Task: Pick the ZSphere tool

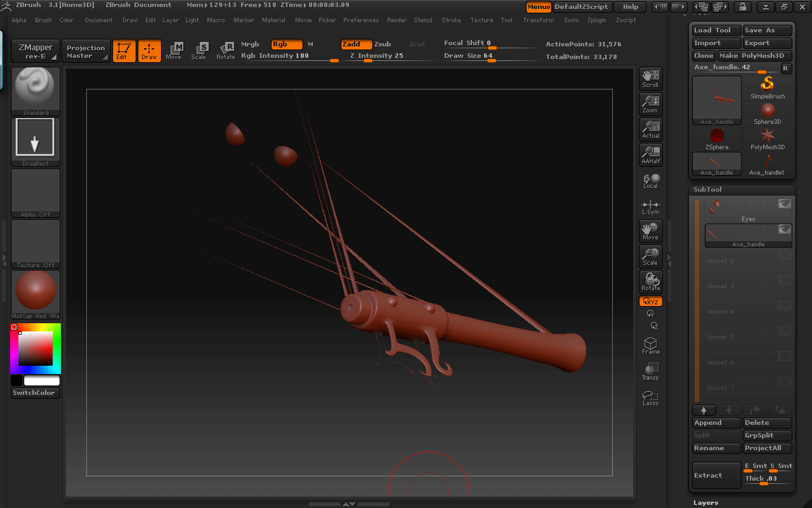Action: [x=717, y=138]
